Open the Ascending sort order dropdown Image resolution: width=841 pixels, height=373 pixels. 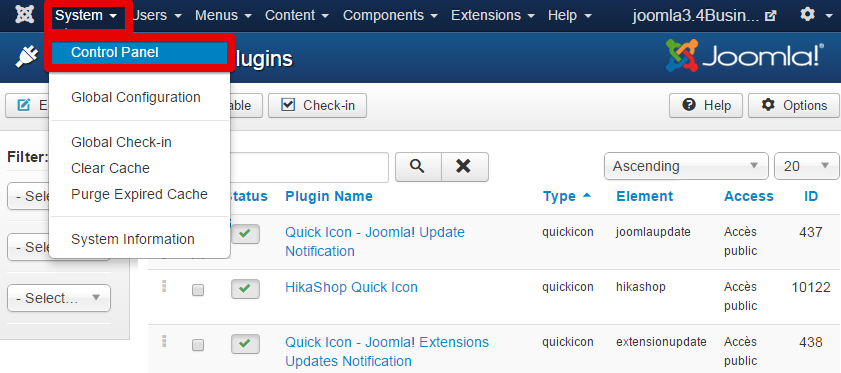[x=686, y=166]
